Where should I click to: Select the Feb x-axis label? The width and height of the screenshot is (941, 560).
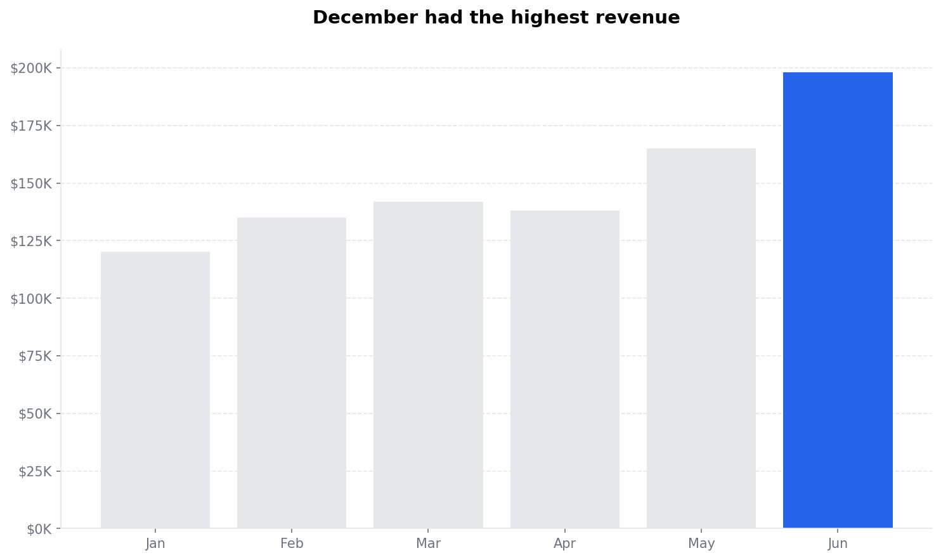(x=292, y=544)
